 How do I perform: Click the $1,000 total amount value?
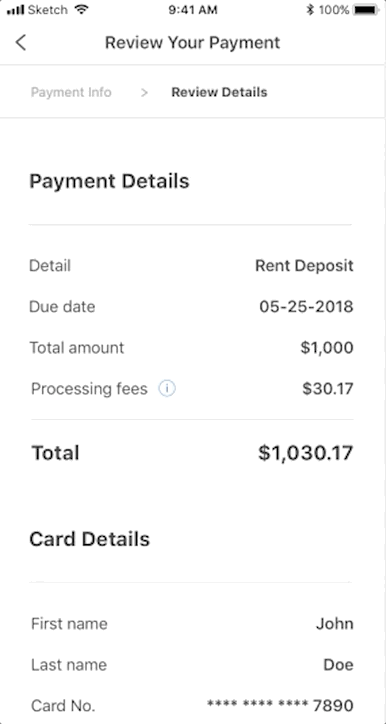coord(327,348)
